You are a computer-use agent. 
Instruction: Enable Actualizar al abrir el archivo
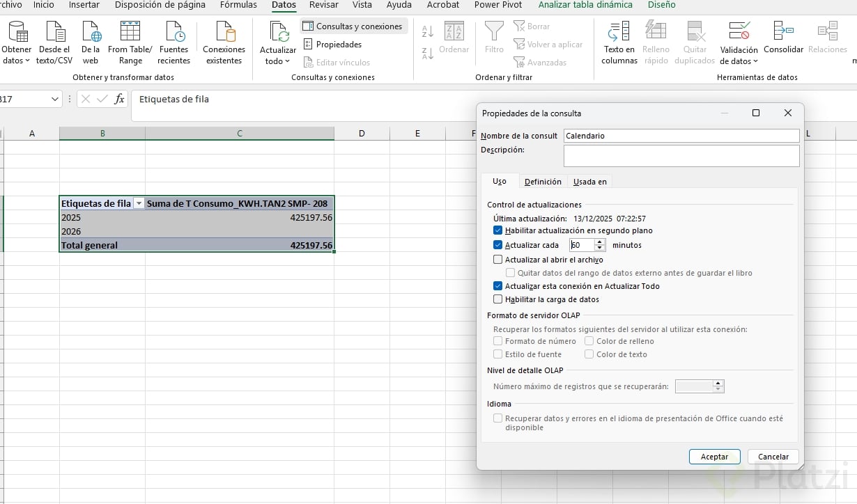497,260
